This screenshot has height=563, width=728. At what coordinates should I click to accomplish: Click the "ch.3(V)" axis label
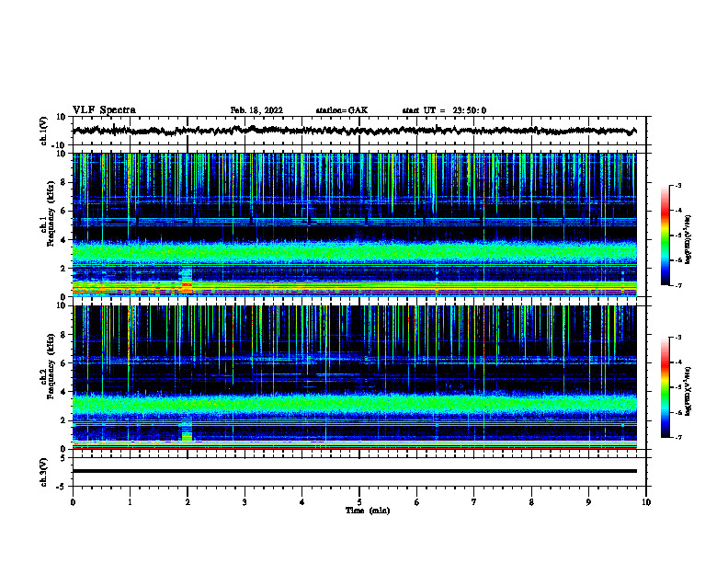[43, 472]
